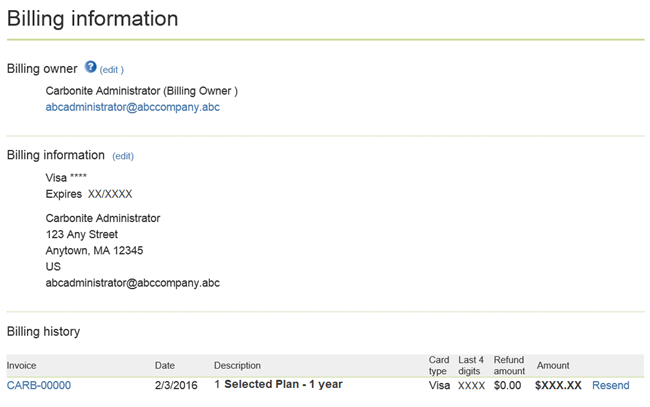This screenshot has height=407, width=650.
Task: Click the Billing history section heading
Action: pos(43,331)
